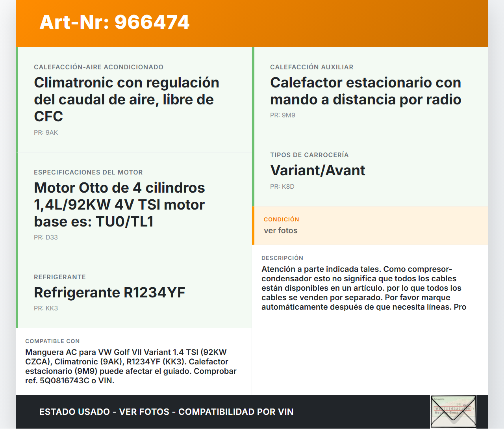The image size is (504, 429).
Task: Click the PR: K8D code
Action: (x=282, y=187)
